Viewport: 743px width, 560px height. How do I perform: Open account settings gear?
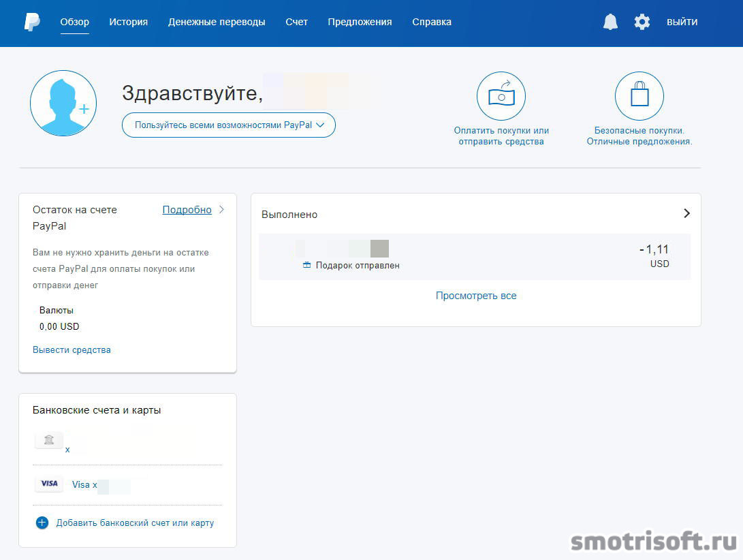(x=642, y=22)
